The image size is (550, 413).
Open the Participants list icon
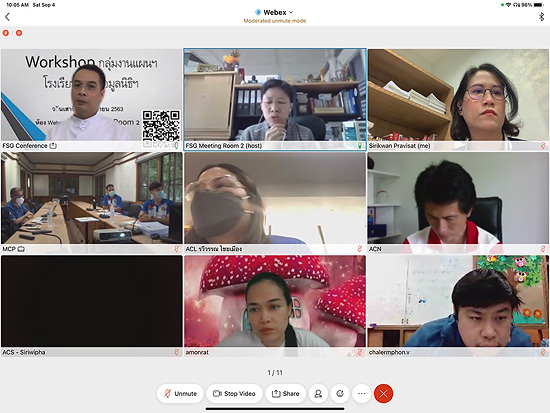pyautogui.click(x=318, y=393)
